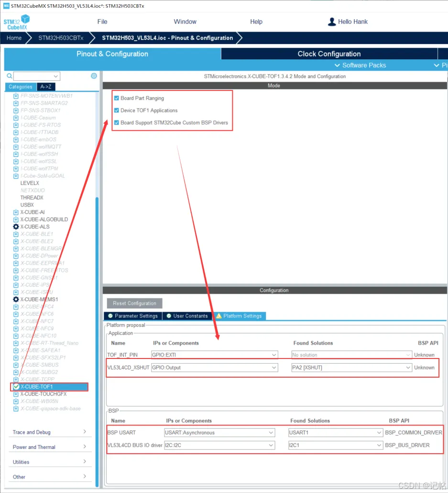Screen dimensions: 448x493
Task: Expand the Power and Thermal category
Action: click(x=50, y=447)
